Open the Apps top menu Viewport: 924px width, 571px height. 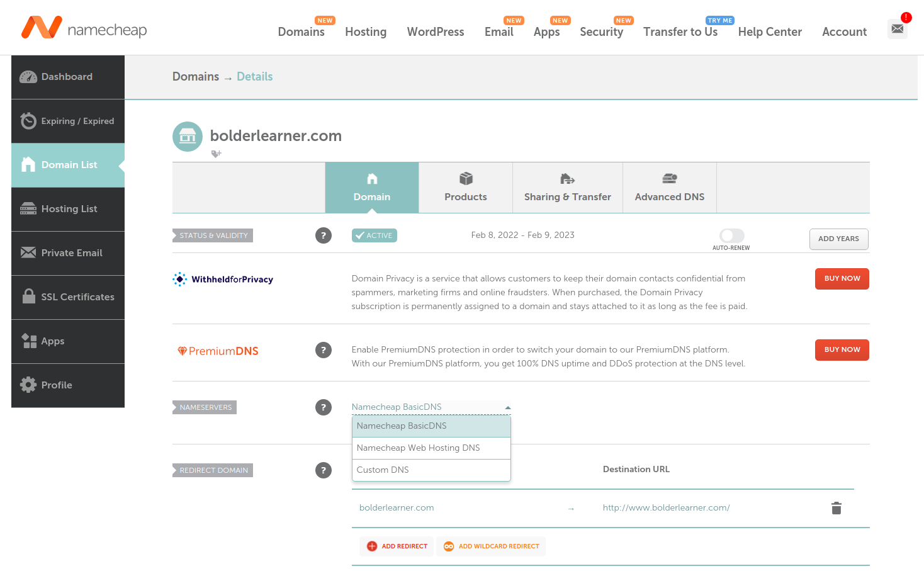pyautogui.click(x=546, y=32)
